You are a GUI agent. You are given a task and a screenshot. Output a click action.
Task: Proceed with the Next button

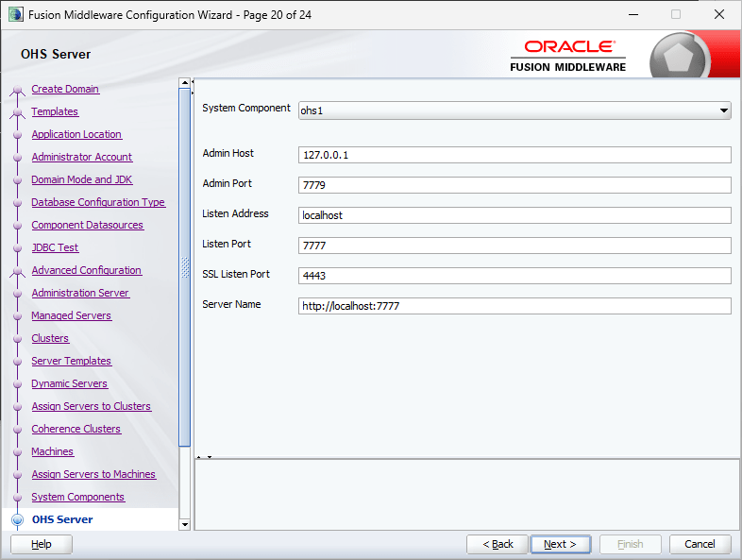(x=561, y=544)
